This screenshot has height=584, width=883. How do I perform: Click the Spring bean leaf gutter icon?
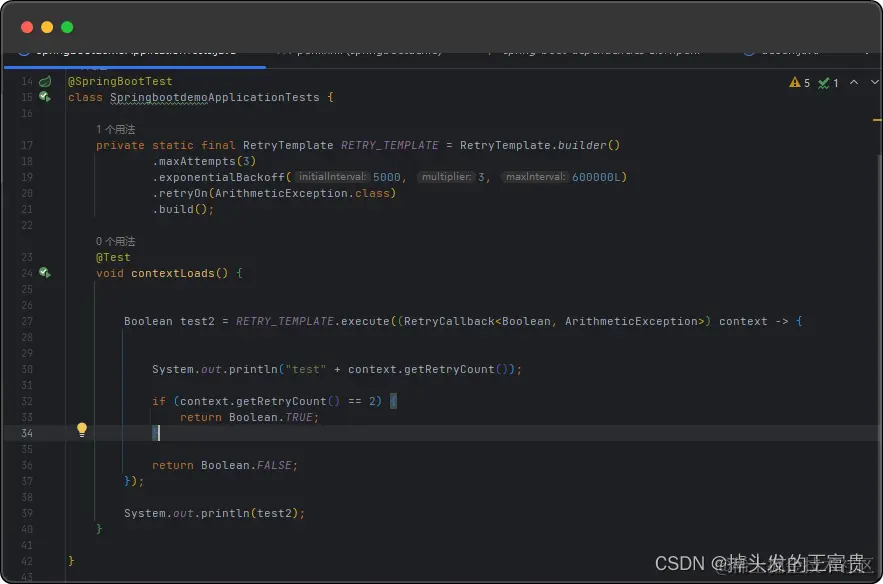45,81
